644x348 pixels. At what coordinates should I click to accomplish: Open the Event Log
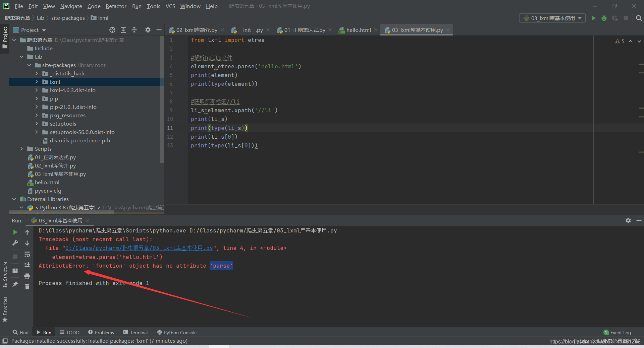(x=617, y=332)
